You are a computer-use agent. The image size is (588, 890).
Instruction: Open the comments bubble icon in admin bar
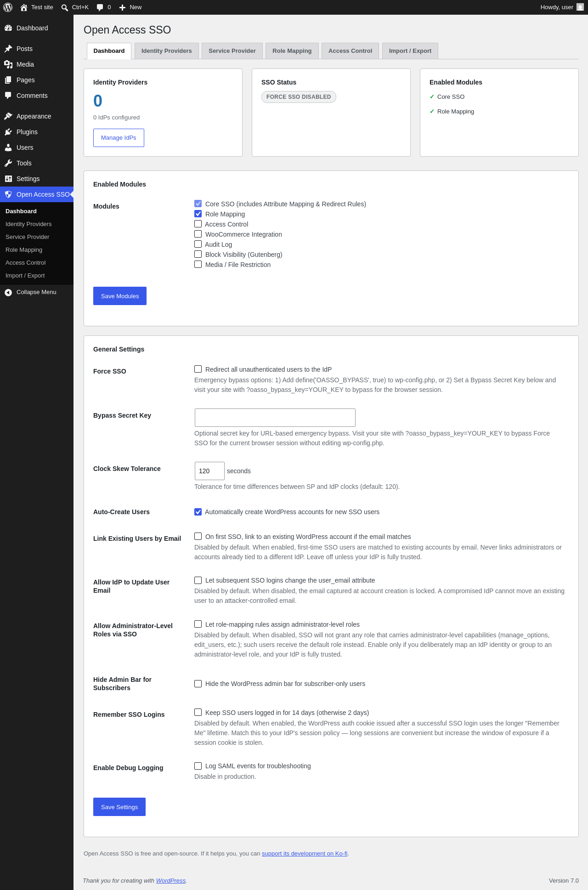pyautogui.click(x=100, y=7)
